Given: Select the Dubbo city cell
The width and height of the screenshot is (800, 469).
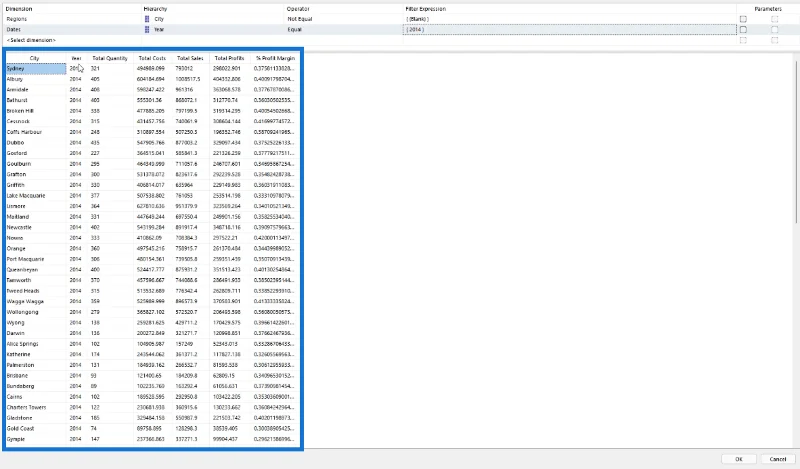Looking at the screenshot, I should (x=36, y=142).
